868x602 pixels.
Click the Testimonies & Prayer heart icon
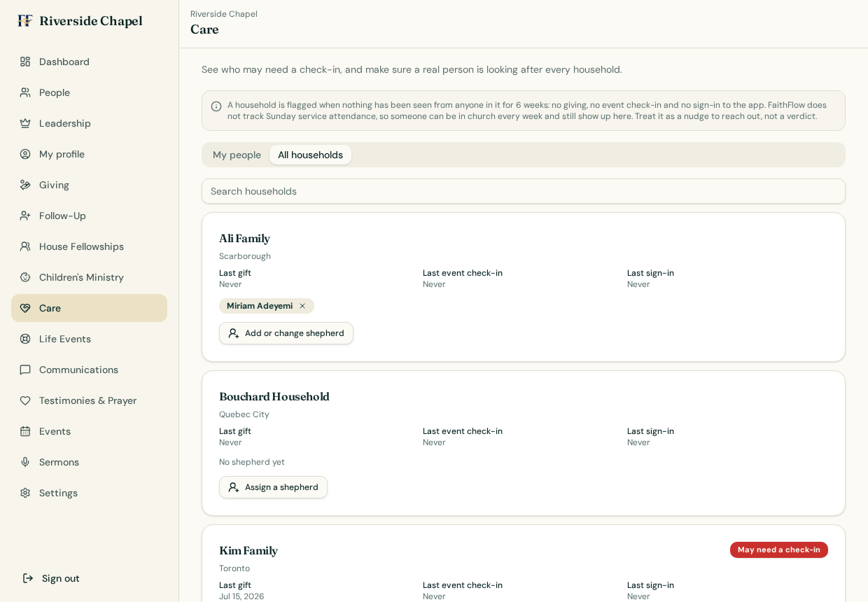coord(25,400)
